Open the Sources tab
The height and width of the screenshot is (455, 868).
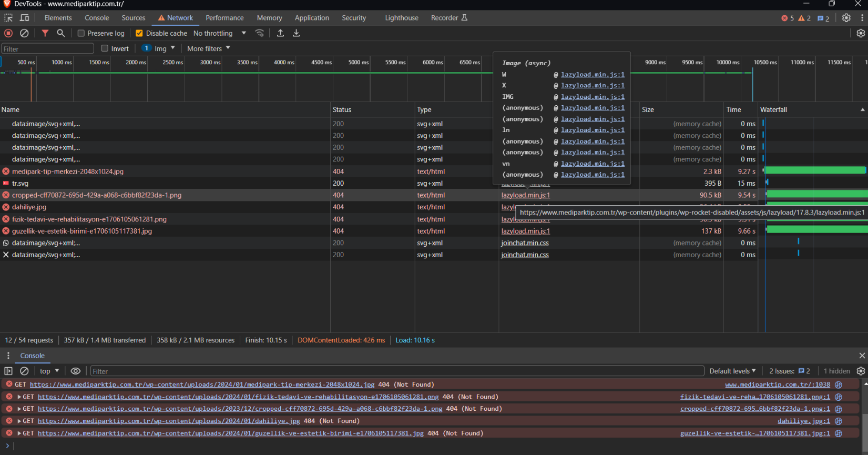[x=134, y=18]
